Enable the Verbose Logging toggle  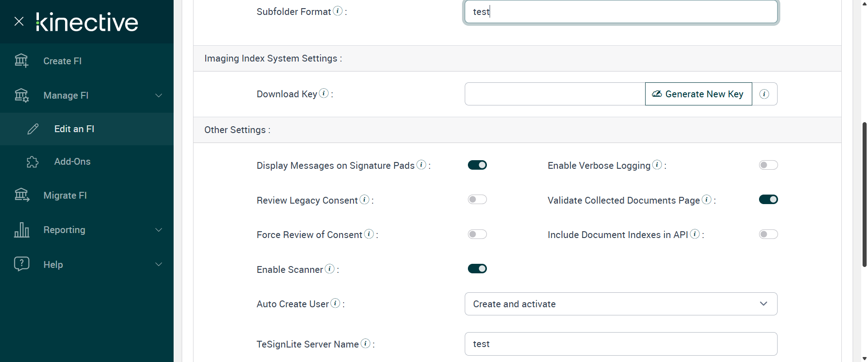point(768,165)
